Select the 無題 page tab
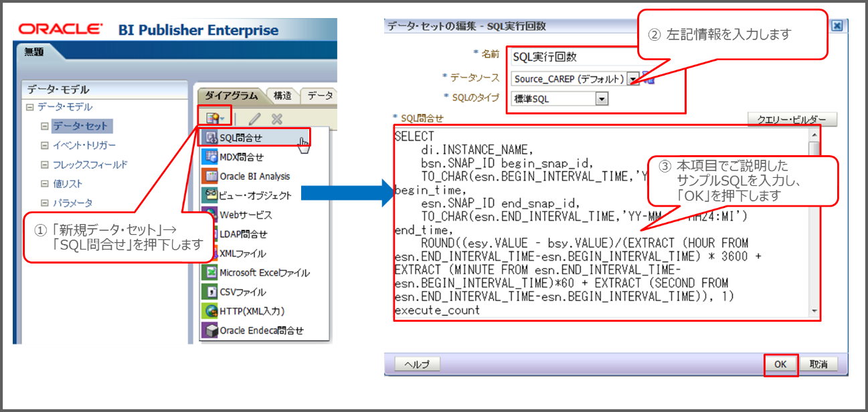The image size is (868, 412). (x=33, y=51)
